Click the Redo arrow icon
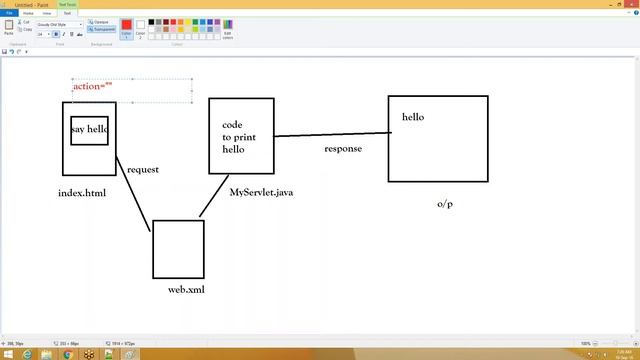Screen dimensions: 640x360 19,52
